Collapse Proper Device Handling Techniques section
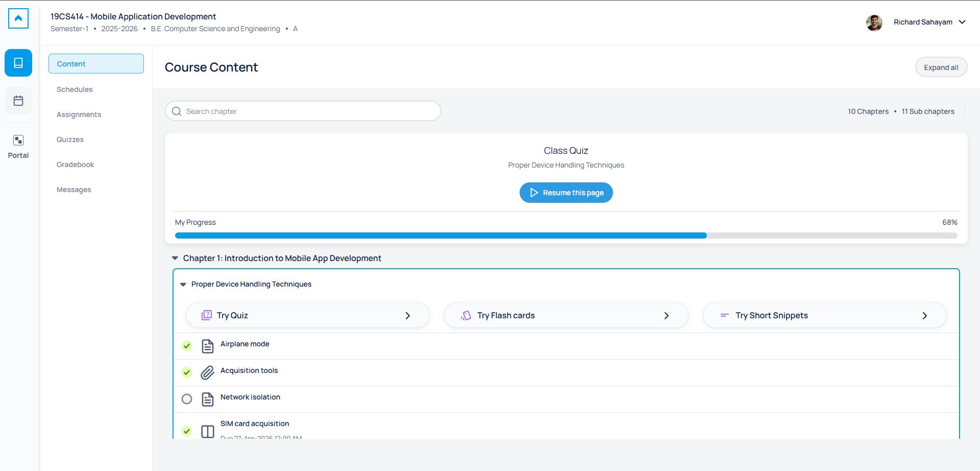Viewport: 980px width, 471px height. (184, 285)
